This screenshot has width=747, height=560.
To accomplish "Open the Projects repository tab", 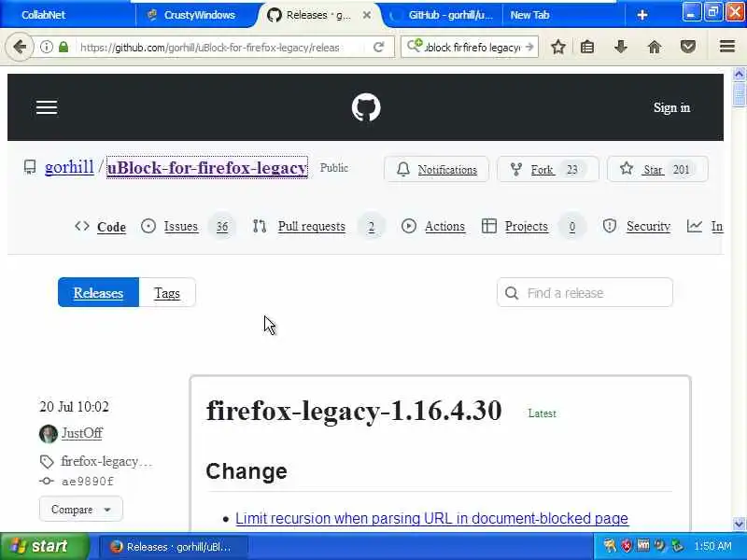I will coord(532,226).
